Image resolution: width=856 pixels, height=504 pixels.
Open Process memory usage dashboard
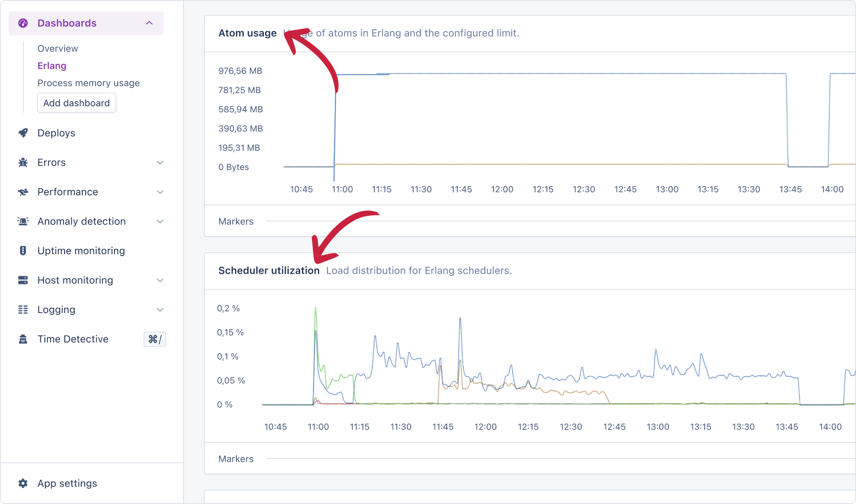(89, 83)
